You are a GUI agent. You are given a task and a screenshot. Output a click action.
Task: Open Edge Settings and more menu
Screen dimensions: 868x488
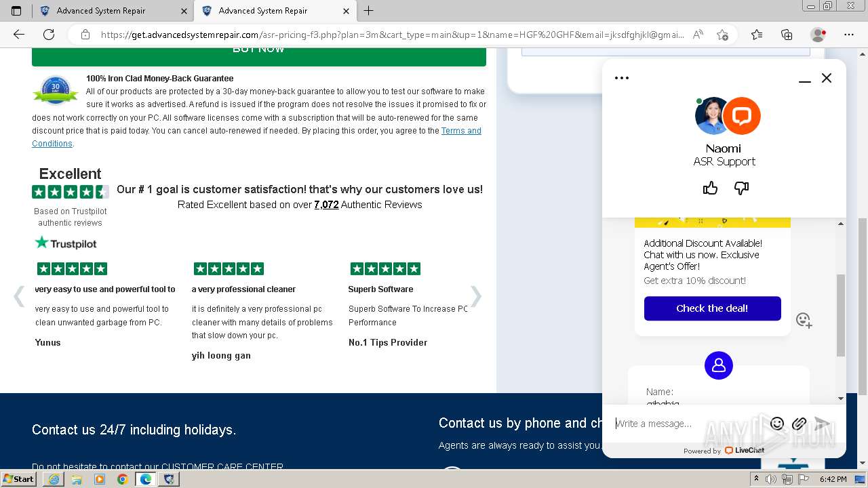[x=849, y=35]
